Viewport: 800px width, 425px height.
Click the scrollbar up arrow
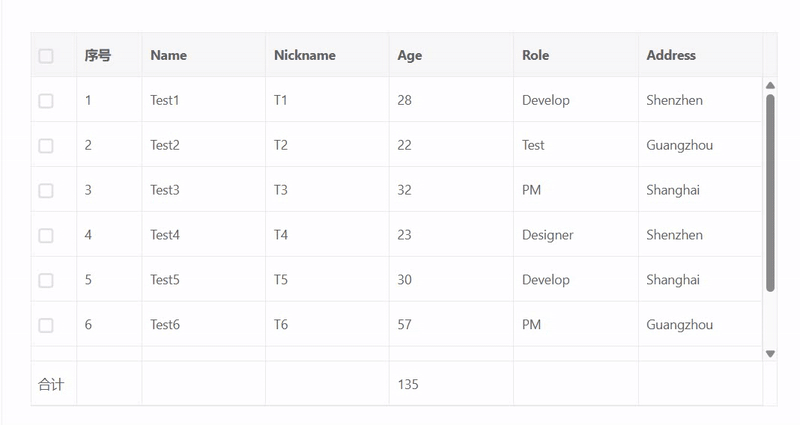pyautogui.click(x=770, y=86)
